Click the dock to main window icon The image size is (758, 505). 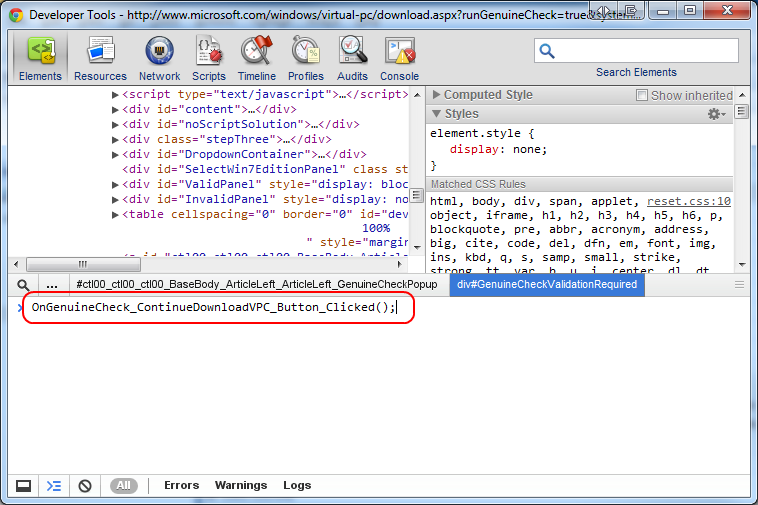point(23,486)
